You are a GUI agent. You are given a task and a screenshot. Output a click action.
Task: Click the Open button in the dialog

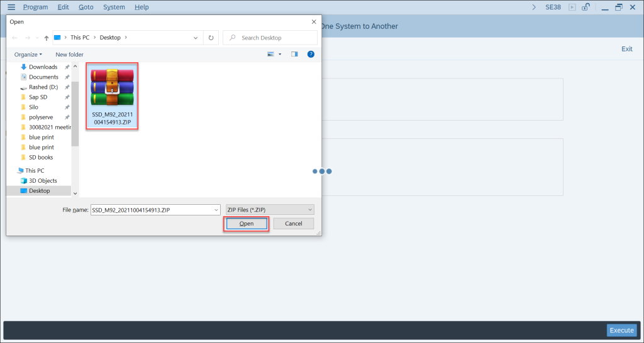(x=247, y=224)
